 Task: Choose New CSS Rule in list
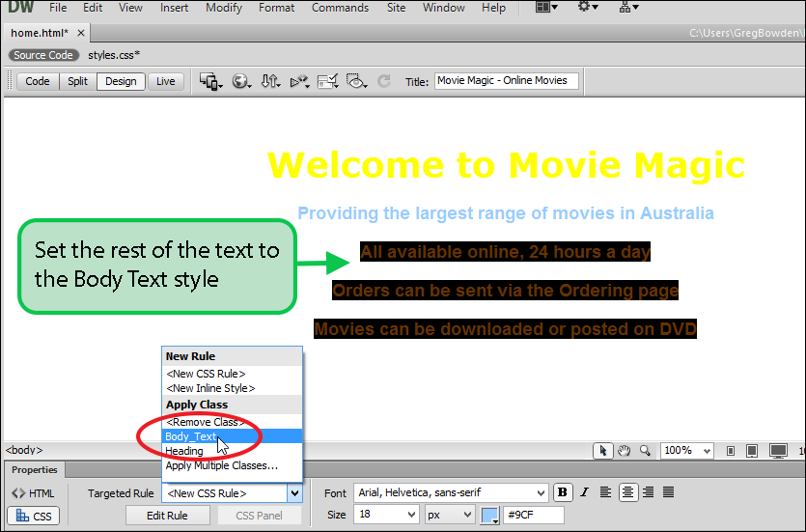[232, 374]
